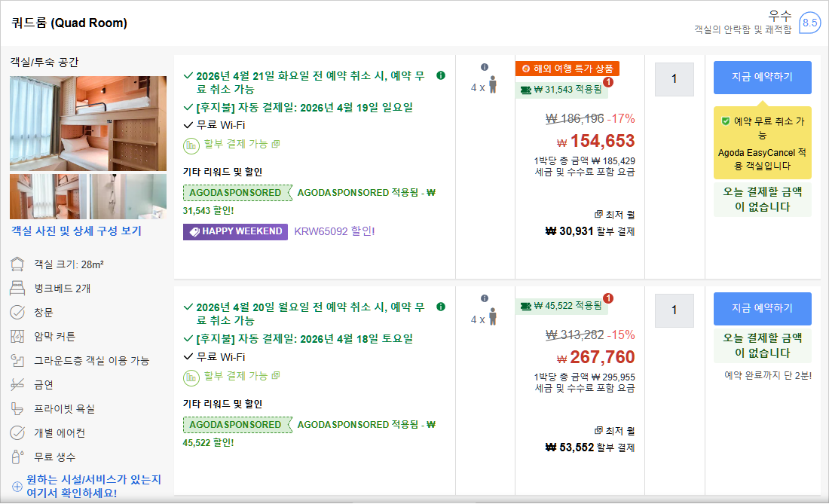Viewport: 829px width, 504px height.
Task: Click the first 지금 예약하기 button
Action: 762,78
